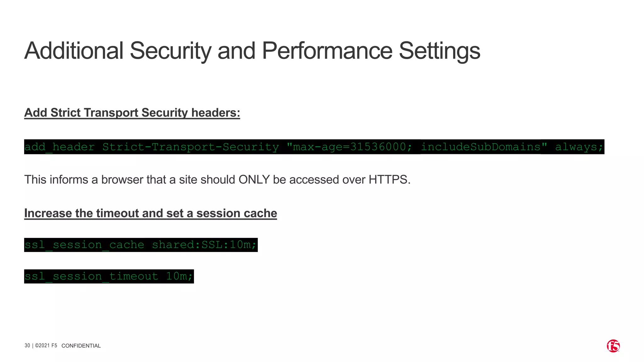This screenshot has width=644, height=362.
Task: Click the 'includeSubDomains' text in the code block
Action: click(x=480, y=147)
